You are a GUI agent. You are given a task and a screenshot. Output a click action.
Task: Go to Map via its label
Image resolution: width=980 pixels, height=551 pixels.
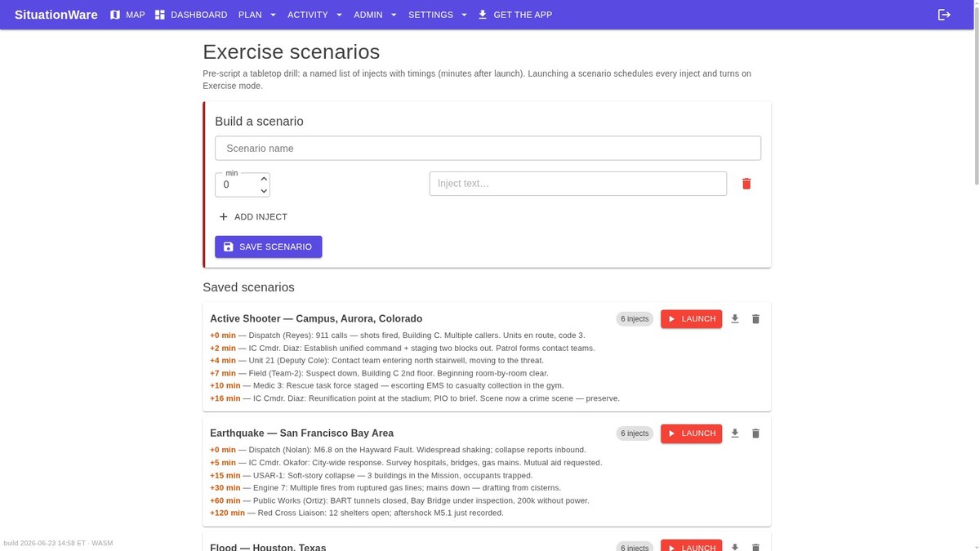pyautogui.click(x=136, y=15)
